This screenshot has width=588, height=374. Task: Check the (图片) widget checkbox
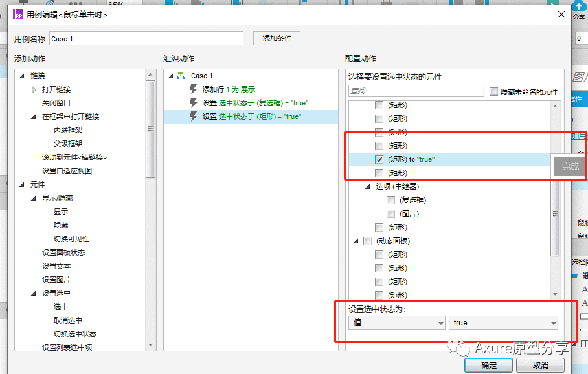(x=390, y=214)
